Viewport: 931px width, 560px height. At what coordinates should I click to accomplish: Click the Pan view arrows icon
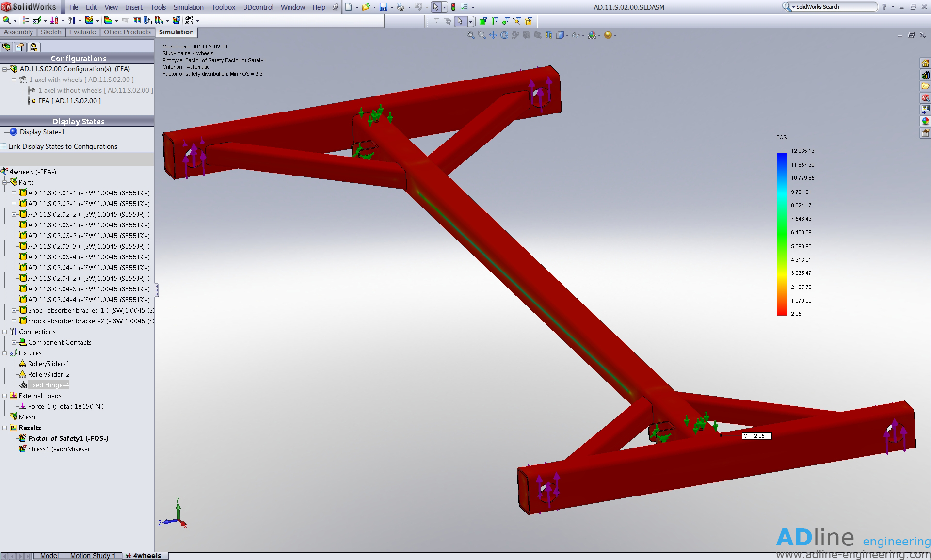[x=493, y=35]
